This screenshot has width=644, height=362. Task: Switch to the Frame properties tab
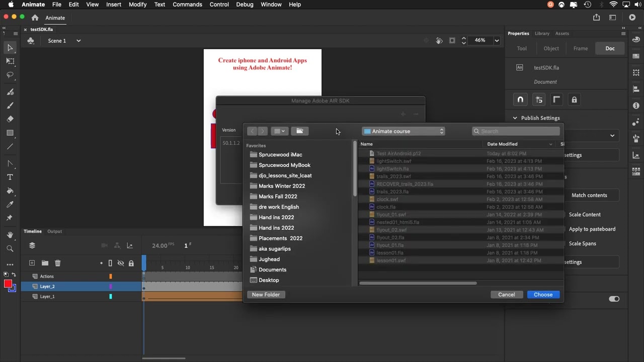point(581,49)
